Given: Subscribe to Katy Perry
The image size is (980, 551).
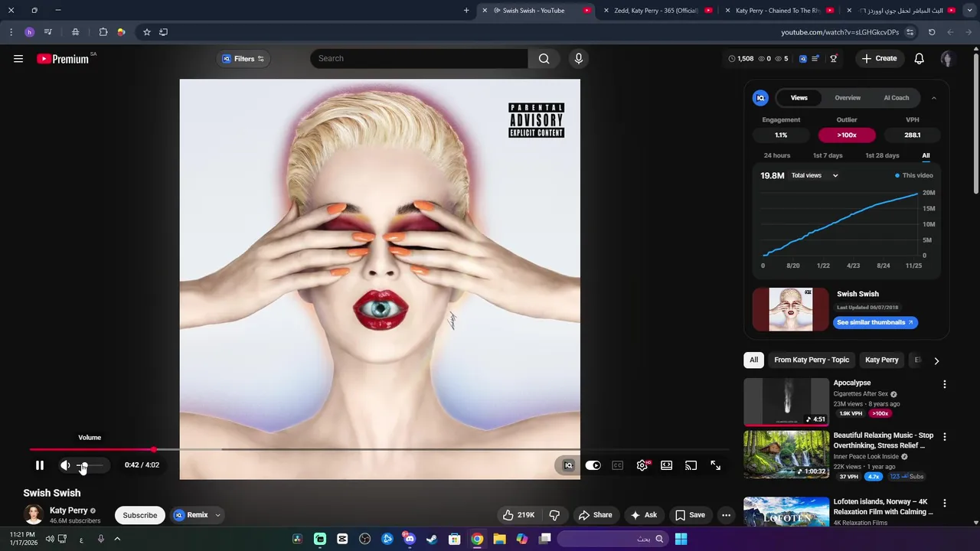Looking at the screenshot, I should [x=140, y=515].
